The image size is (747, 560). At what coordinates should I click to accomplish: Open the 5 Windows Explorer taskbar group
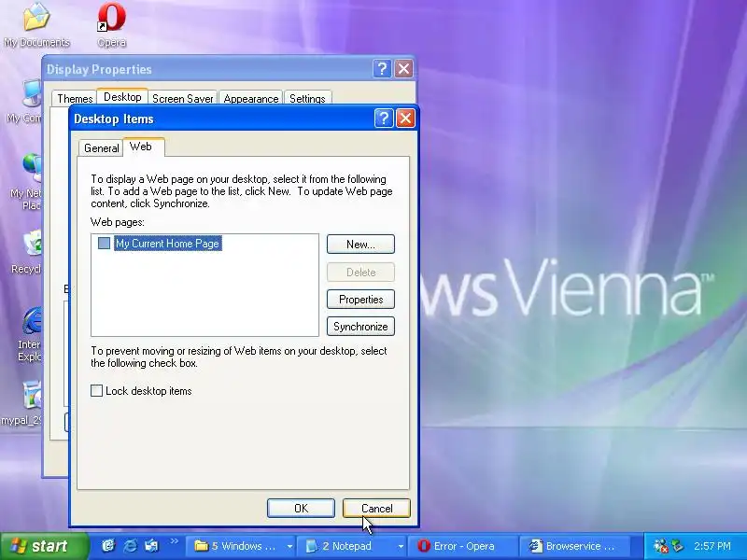point(240,546)
